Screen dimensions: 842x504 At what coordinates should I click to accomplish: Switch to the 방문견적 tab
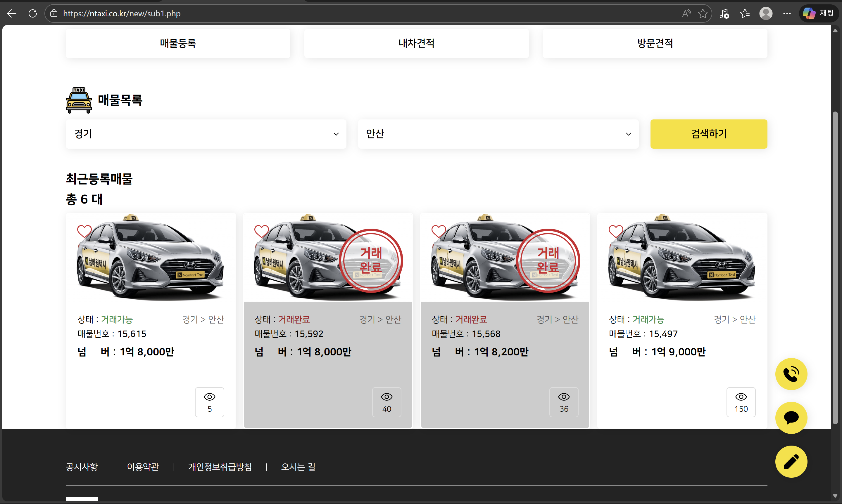pyautogui.click(x=654, y=43)
